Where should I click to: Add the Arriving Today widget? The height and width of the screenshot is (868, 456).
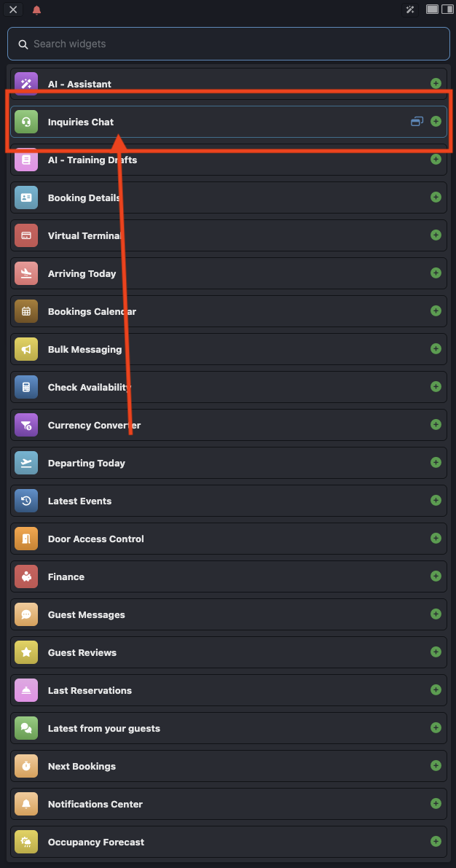pyautogui.click(x=436, y=273)
